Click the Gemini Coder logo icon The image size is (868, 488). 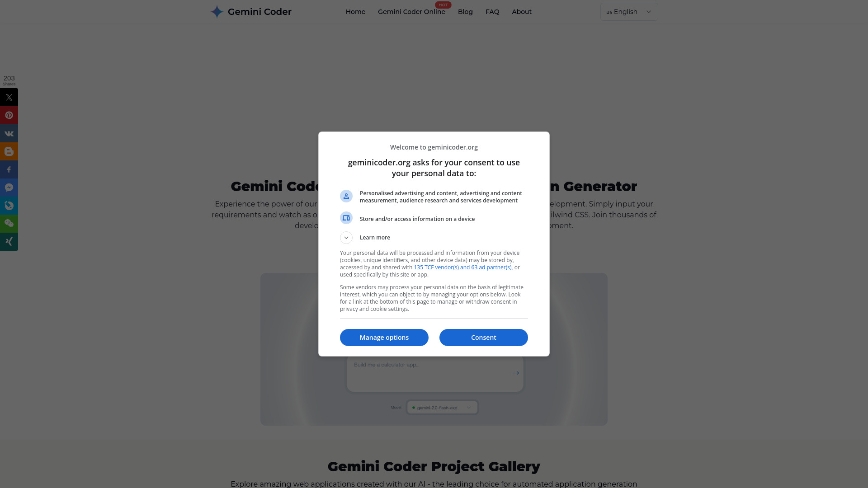(217, 12)
